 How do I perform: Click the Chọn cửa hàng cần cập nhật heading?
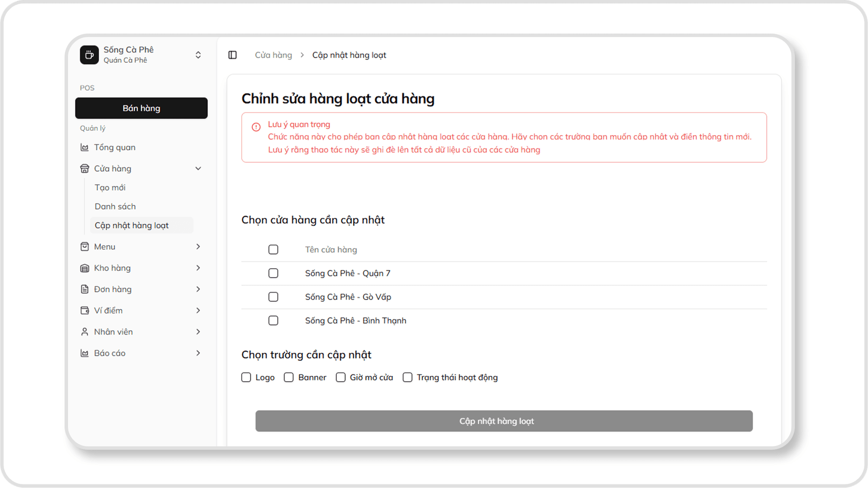[313, 220]
